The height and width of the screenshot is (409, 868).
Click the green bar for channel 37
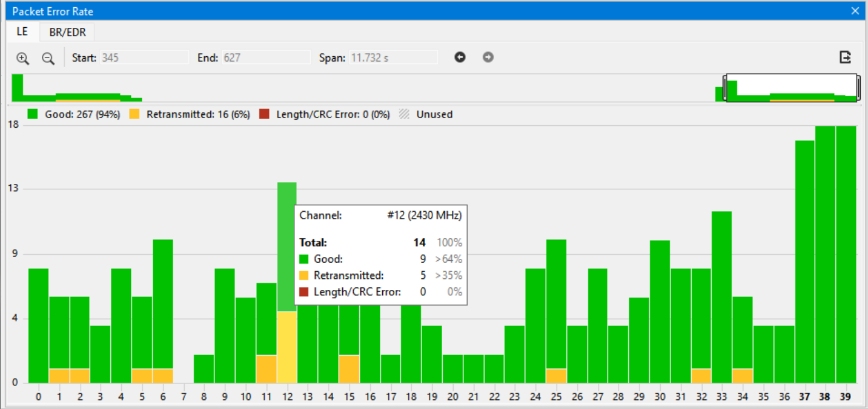[805, 261]
